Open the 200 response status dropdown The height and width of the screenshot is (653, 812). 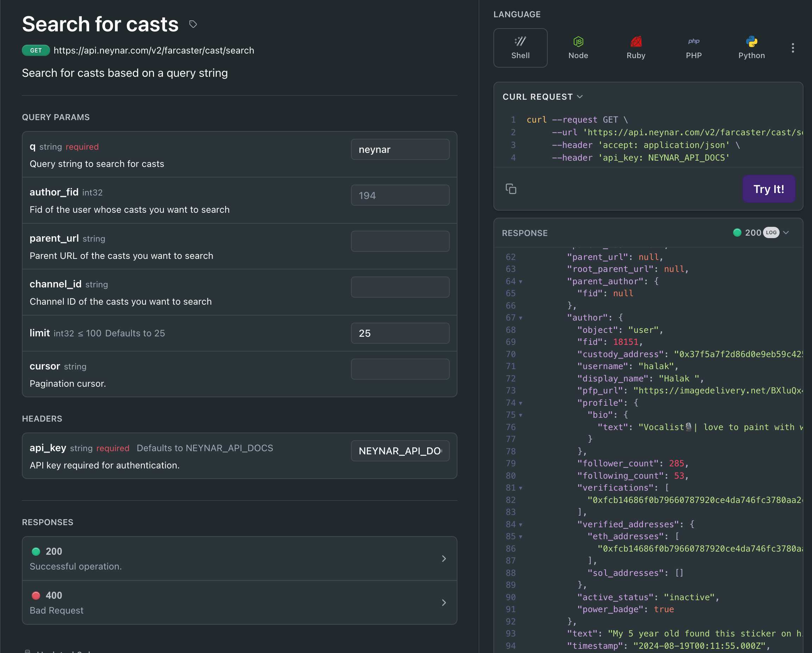tap(786, 232)
